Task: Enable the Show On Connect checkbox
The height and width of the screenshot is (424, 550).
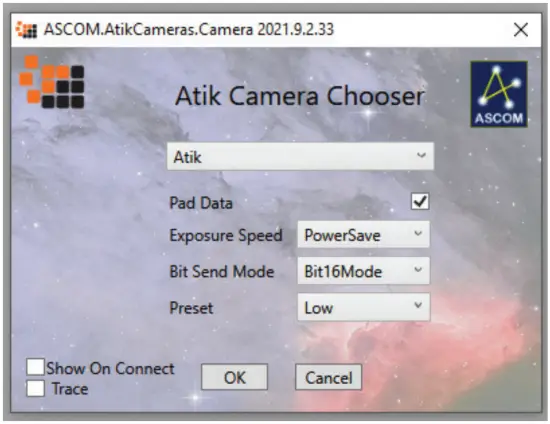Action: [35, 367]
